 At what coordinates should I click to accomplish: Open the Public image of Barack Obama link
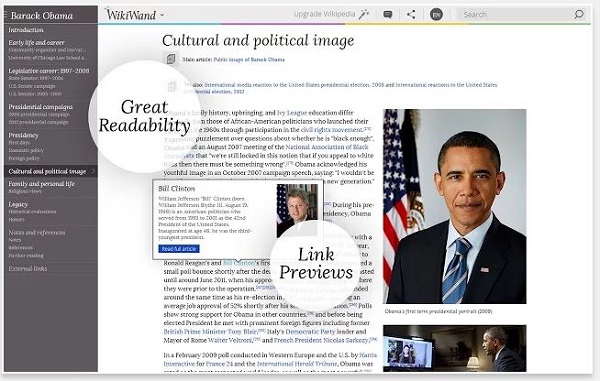[x=249, y=60]
